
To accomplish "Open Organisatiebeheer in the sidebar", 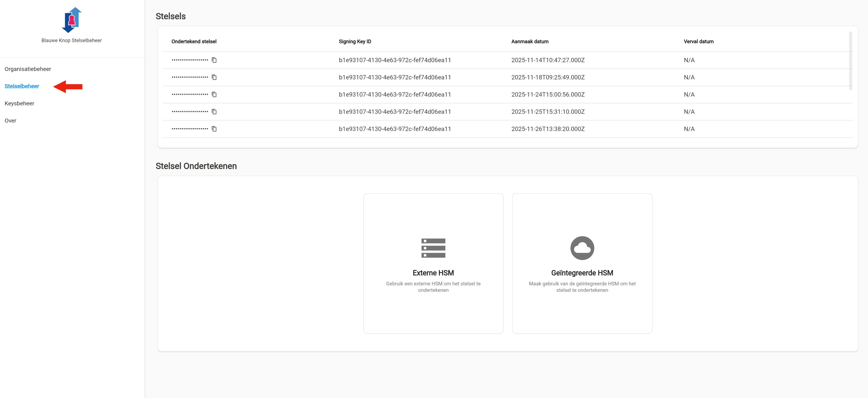I will tap(28, 69).
